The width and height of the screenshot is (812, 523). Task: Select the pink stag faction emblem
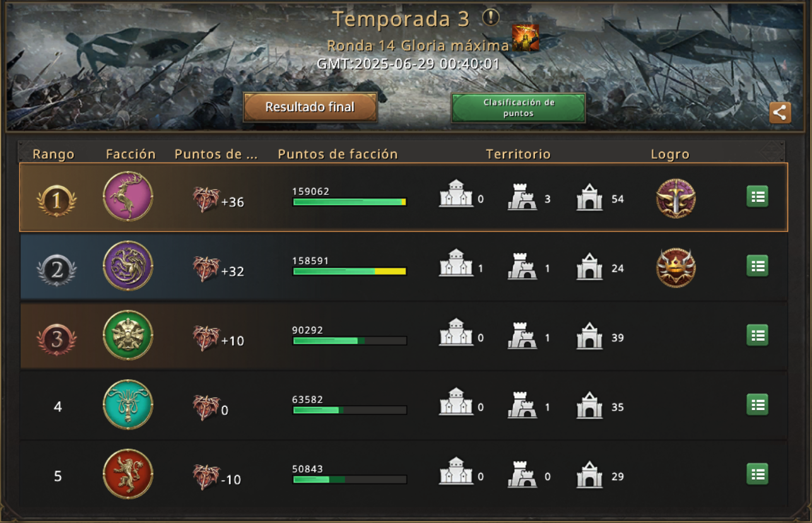pyautogui.click(x=128, y=196)
